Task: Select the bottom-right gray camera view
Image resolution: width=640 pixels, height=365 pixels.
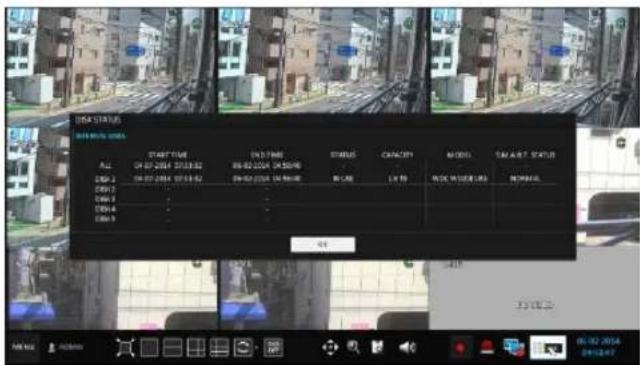Action: click(x=535, y=294)
